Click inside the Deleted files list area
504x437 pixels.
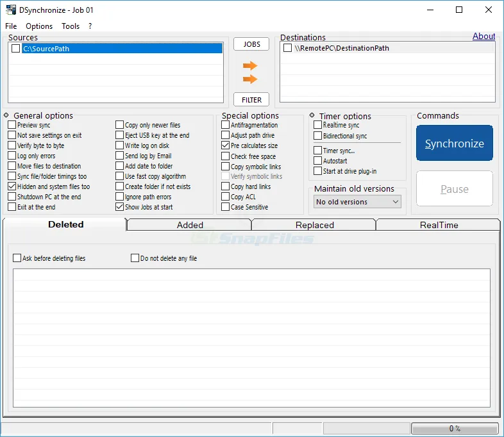[251, 338]
